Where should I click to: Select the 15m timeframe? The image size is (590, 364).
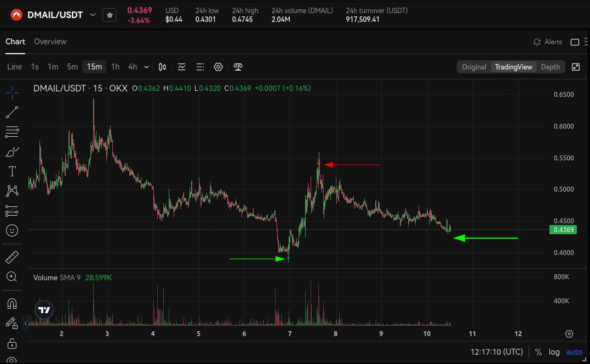click(x=94, y=67)
